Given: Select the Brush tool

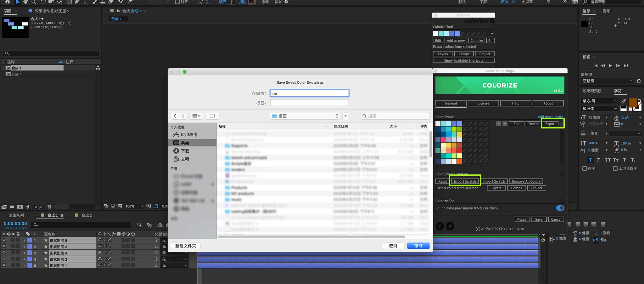Looking at the screenshot, I should click(x=95, y=2).
